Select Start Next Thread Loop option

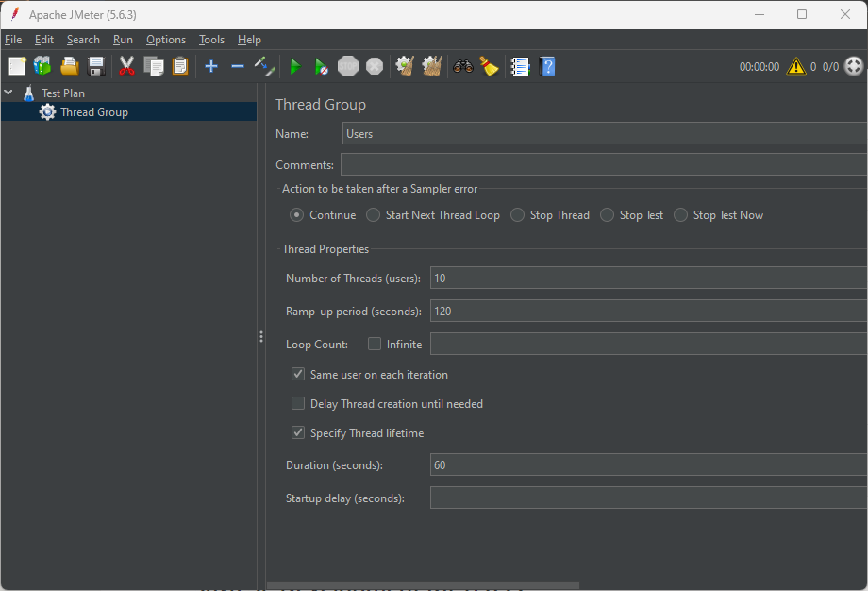click(x=373, y=215)
